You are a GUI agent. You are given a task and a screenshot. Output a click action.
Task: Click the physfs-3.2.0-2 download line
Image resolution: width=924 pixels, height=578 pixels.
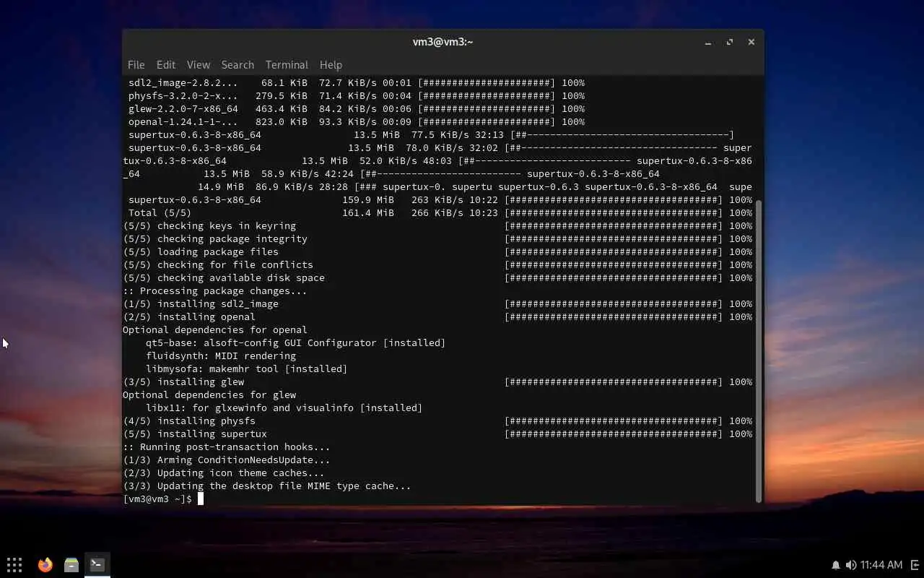pos(357,96)
